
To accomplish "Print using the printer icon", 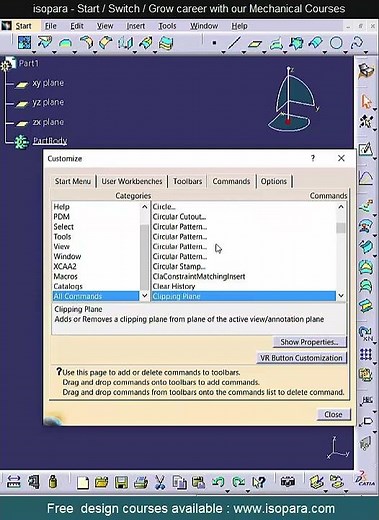I will pyautogui.click(x=141, y=482).
